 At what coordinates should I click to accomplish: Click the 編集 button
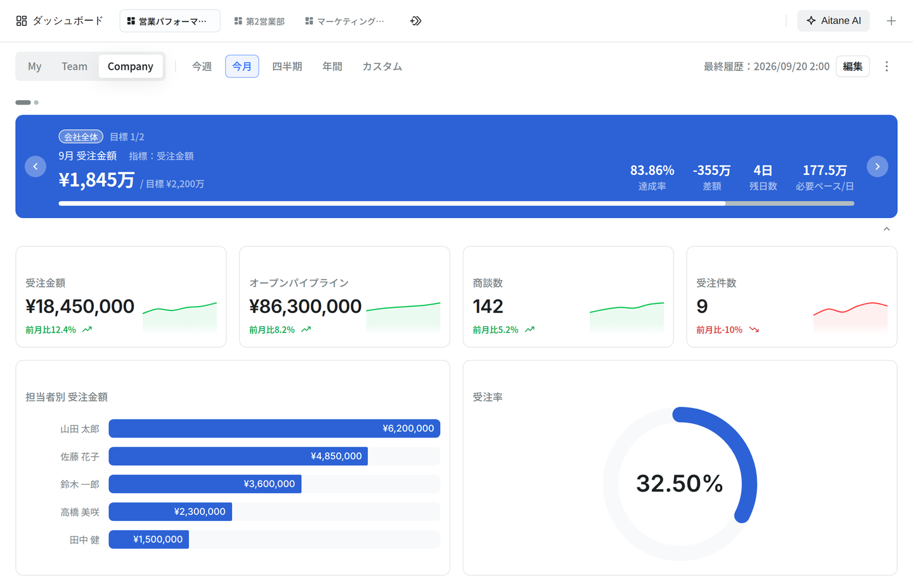click(853, 67)
